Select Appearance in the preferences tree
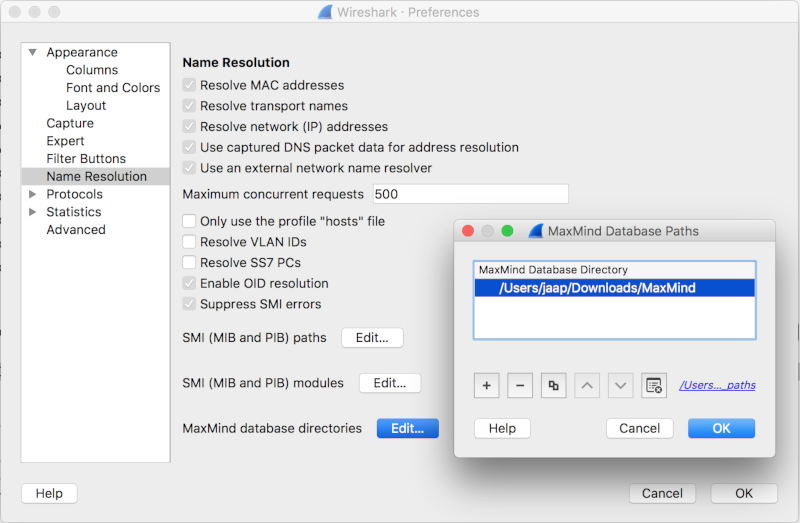The width and height of the screenshot is (800, 523). pyautogui.click(x=82, y=52)
